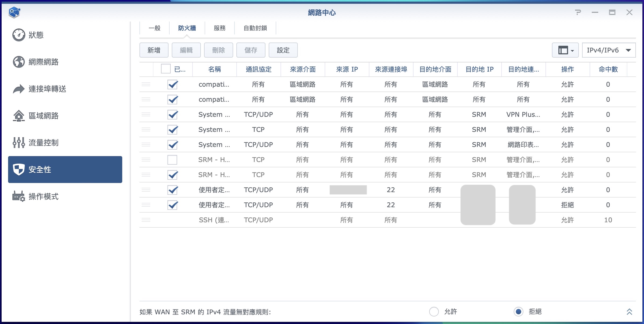The width and height of the screenshot is (644, 324).
Task: Enable the unchecked SRM - H... rule checkbox
Action: (172, 160)
